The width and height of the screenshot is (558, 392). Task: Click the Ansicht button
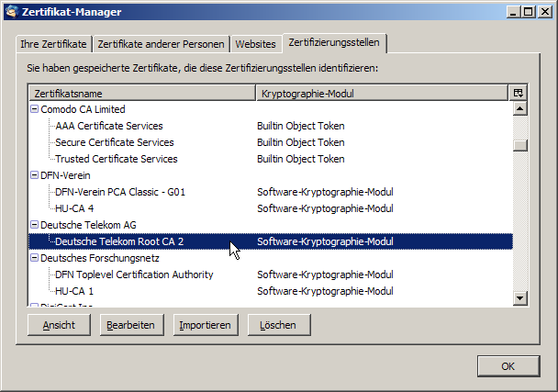tap(59, 325)
